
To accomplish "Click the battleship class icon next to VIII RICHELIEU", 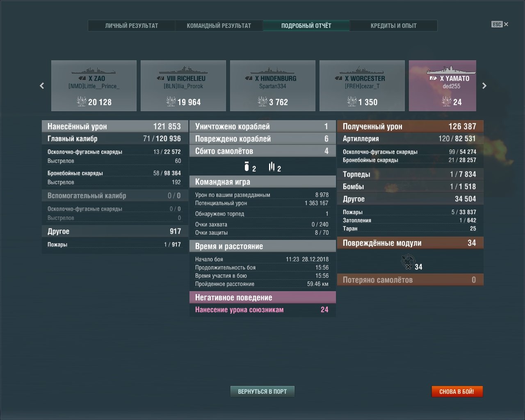I will [x=160, y=78].
